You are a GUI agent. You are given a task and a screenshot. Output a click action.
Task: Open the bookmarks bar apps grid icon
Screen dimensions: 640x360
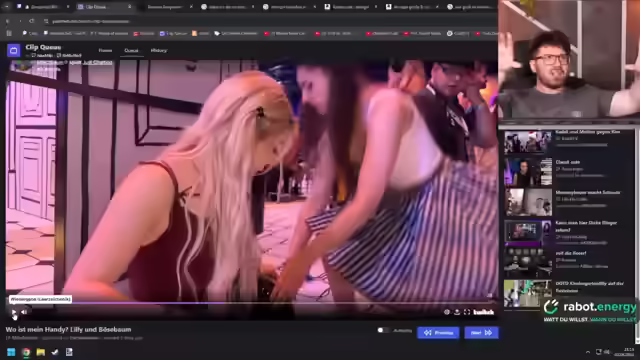(x=9, y=33)
